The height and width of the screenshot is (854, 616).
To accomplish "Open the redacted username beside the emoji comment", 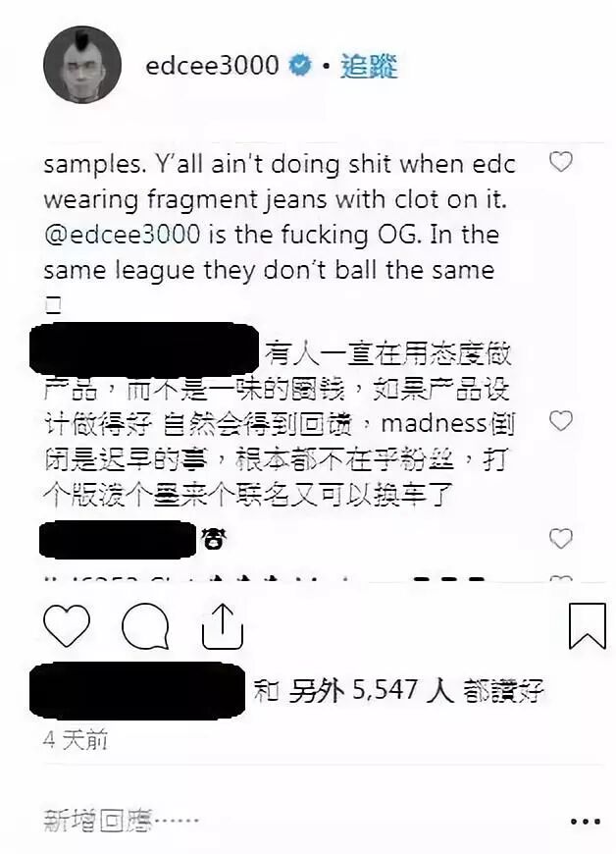I will point(118,539).
